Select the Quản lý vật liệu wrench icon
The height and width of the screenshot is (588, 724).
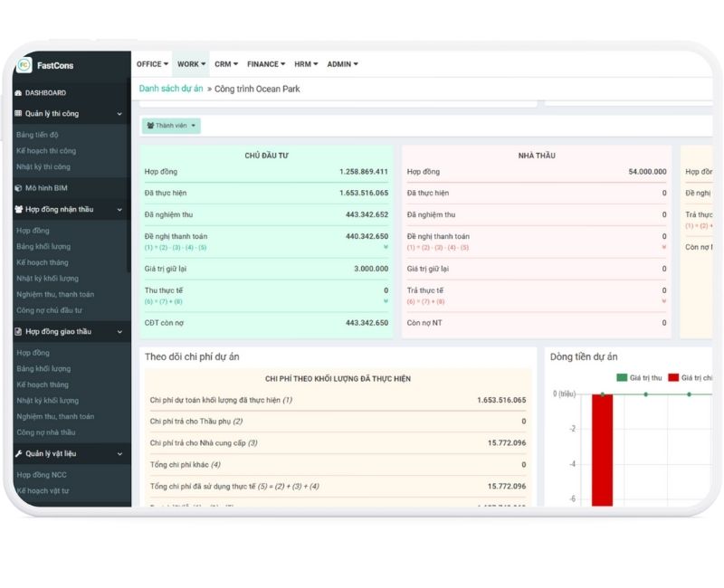point(17,452)
